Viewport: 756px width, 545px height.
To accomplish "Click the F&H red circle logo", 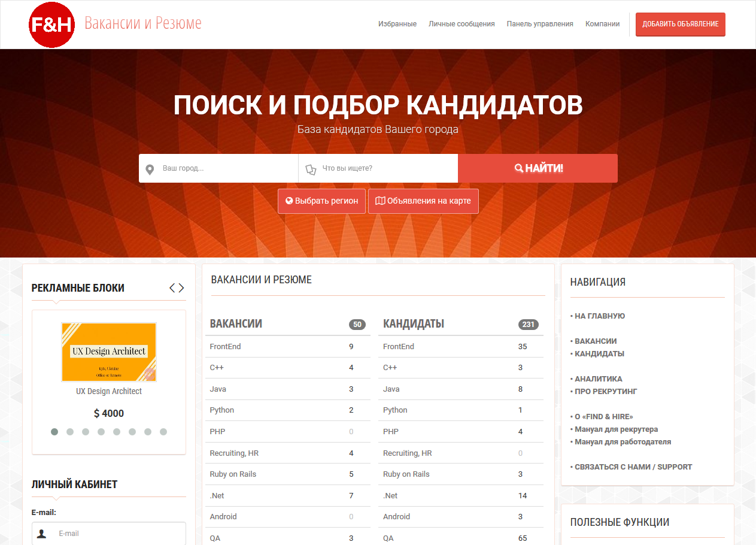I will [51, 25].
